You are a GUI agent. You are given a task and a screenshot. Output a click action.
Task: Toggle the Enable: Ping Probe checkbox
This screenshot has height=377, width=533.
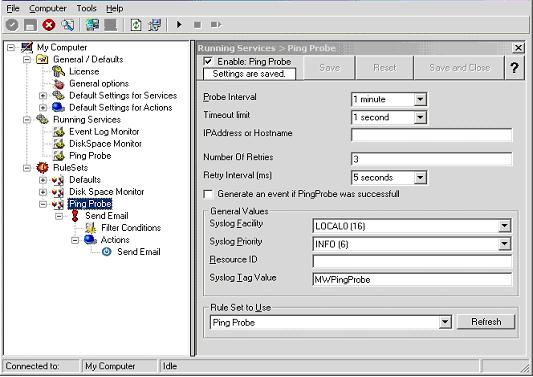(x=208, y=62)
